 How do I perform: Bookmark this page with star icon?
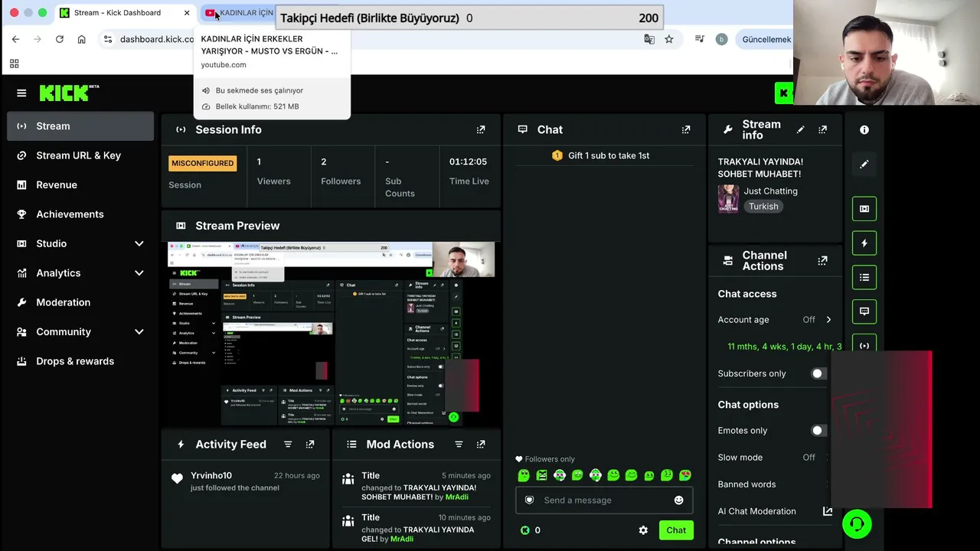tap(669, 39)
